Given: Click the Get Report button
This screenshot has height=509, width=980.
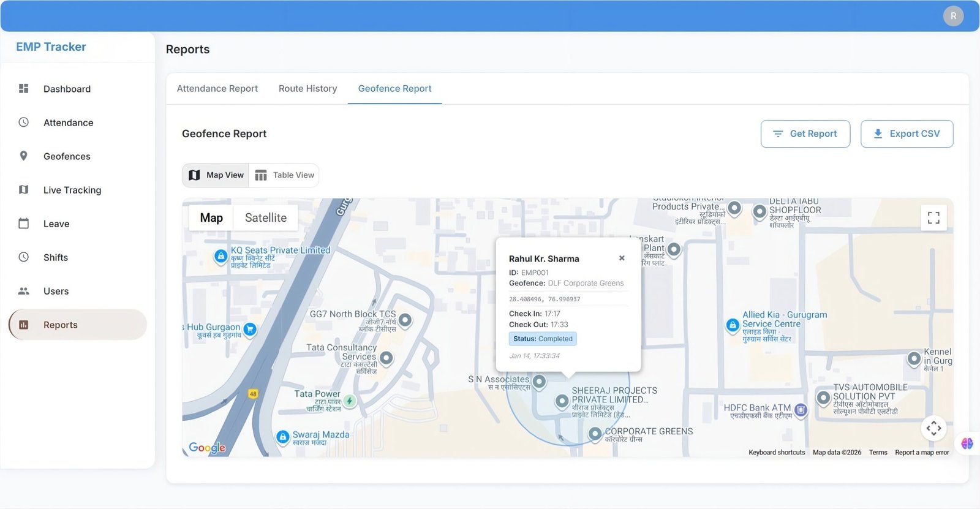Looking at the screenshot, I should pyautogui.click(x=805, y=134).
